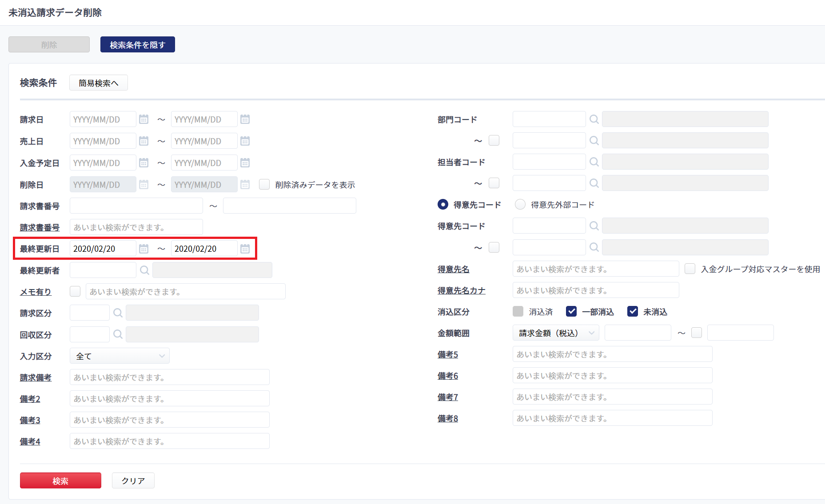This screenshot has width=825, height=504.
Task: Click search icon for 部門コード range end
Action: (x=594, y=140)
